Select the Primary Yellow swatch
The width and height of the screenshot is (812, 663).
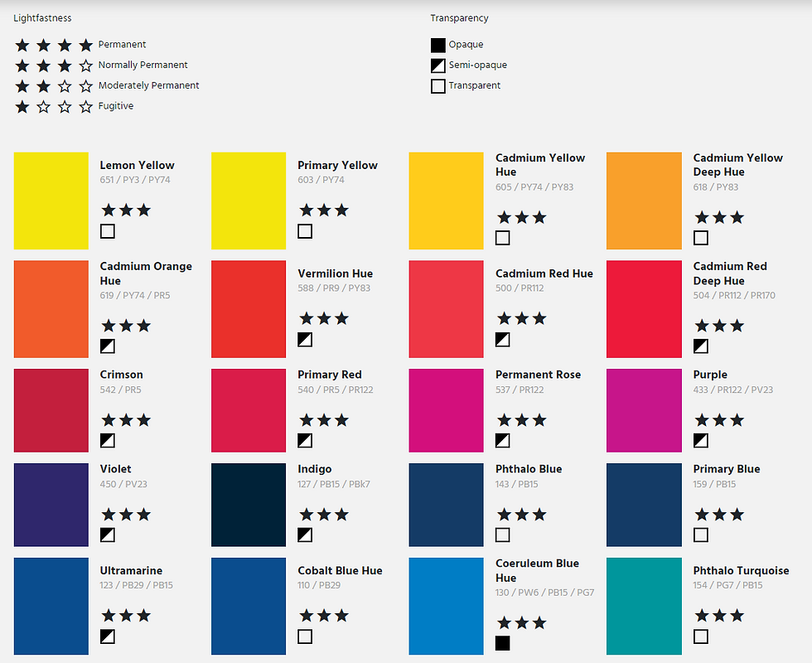coord(249,201)
